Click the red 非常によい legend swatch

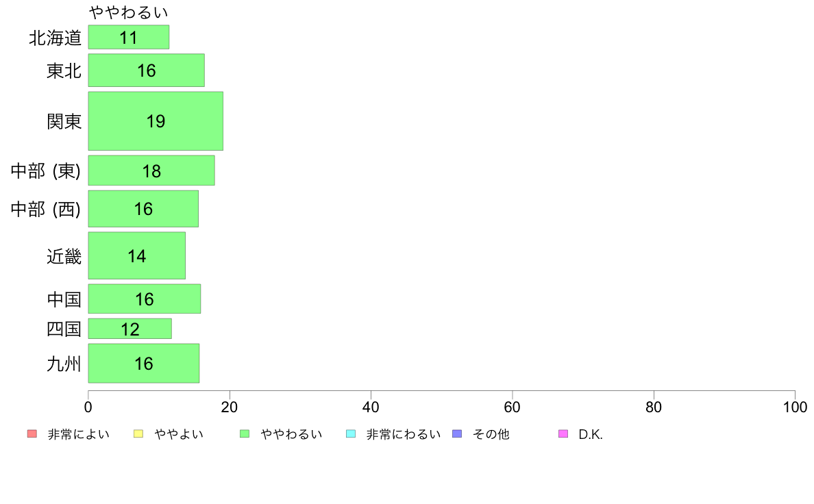pos(32,434)
